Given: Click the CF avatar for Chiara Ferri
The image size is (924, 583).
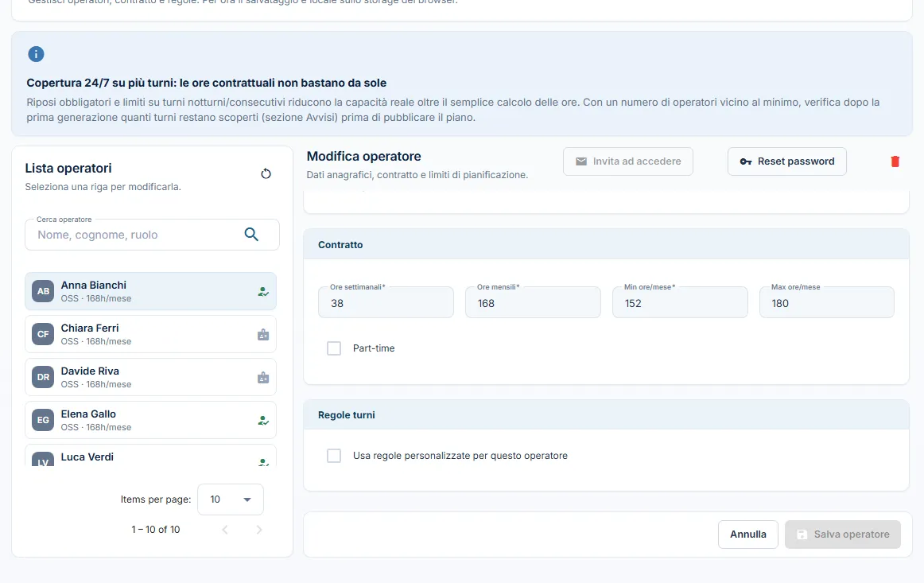Looking at the screenshot, I should click(x=43, y=334).
